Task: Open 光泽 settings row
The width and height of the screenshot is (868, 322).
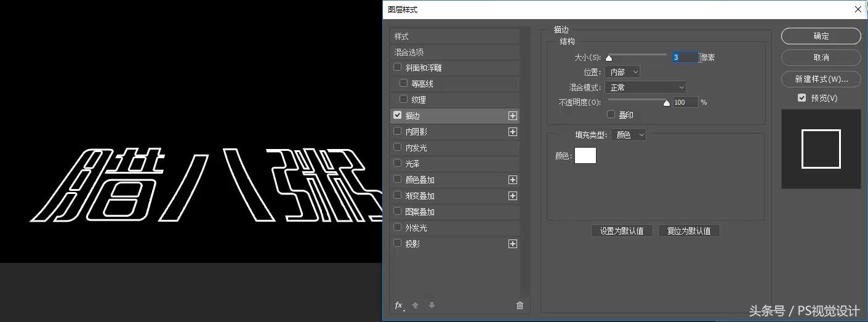Action: point(455,164)
